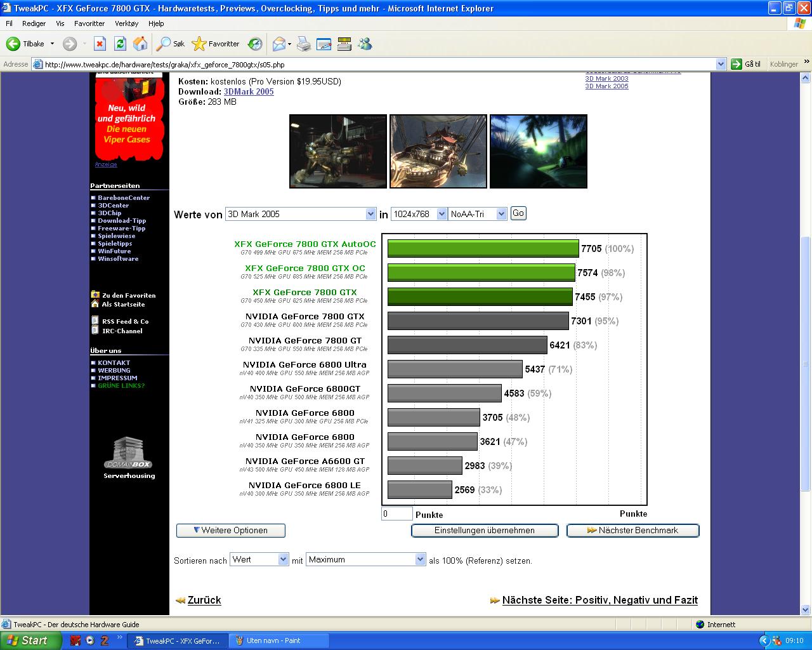Image resolution: width=812 pixels, height=650 pixels.
Task: Open the History toolbar icon
Action: [255, 44]
